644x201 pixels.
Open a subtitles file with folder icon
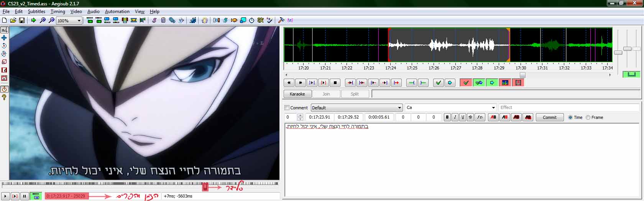[13, 20]
